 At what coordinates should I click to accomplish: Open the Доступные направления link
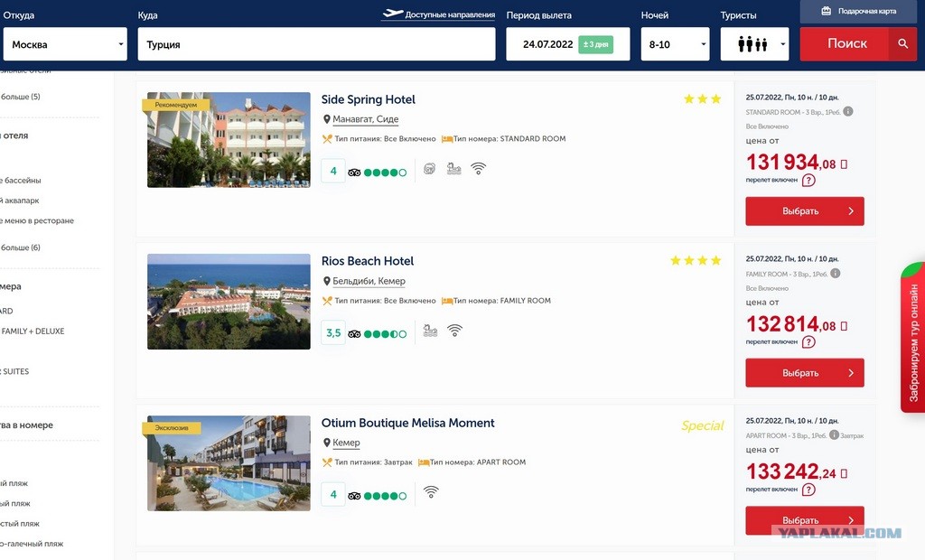[x=450, y=14]
